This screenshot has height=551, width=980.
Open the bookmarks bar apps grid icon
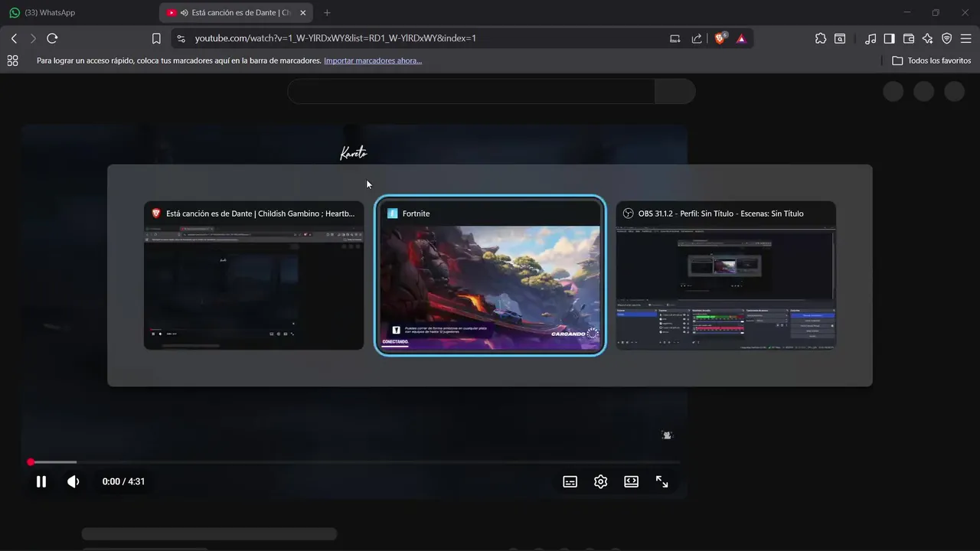pyautogui.click(x=12, y=60)
